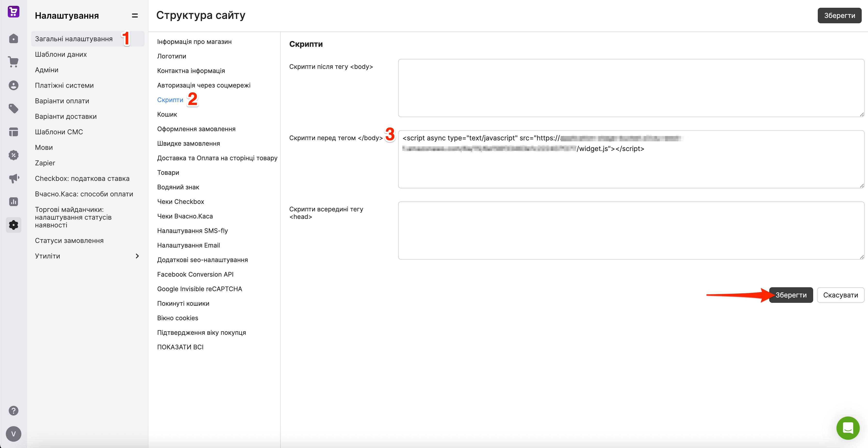
Task: Go to Контактна інформація section
Action: click(x=191, y=71)
